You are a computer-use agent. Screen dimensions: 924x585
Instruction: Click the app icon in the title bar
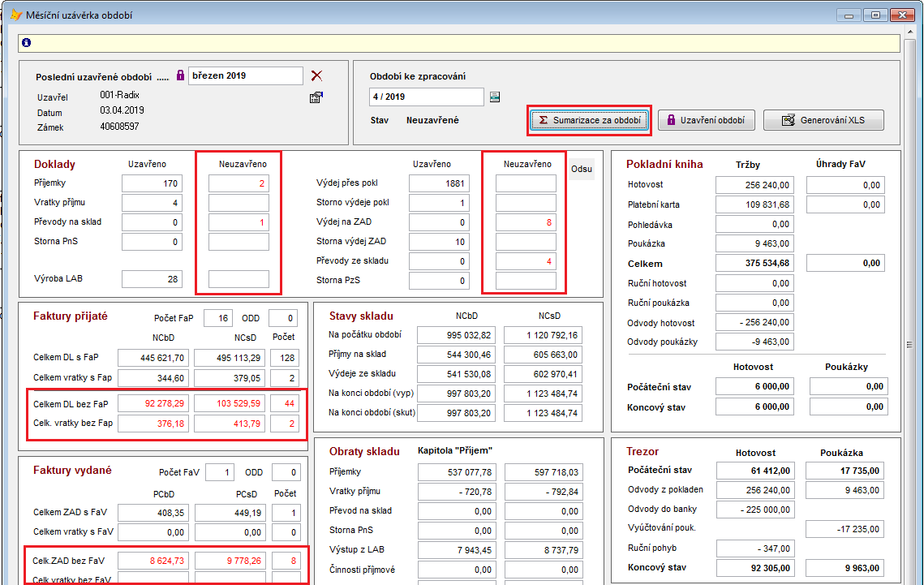[x=14, y=15]
